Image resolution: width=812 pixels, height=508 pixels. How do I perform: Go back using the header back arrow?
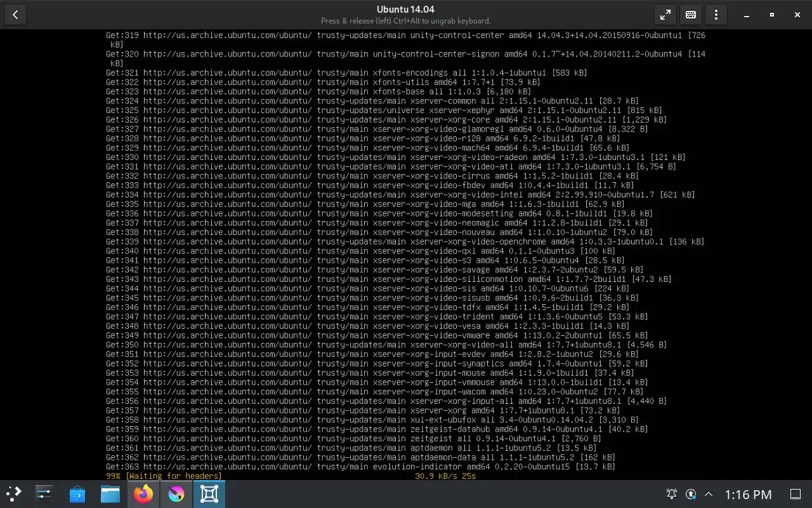click(x=15, y=15)
